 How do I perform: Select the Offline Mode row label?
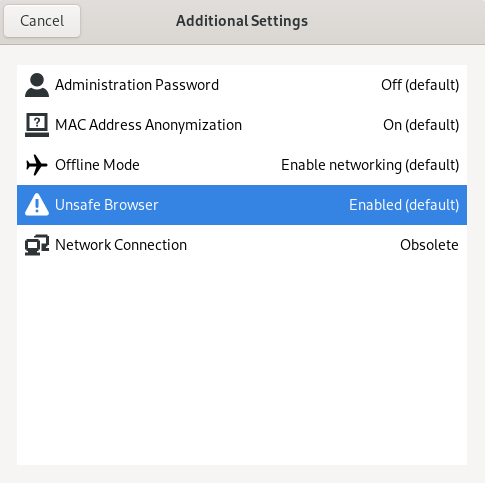click(97, 165)
